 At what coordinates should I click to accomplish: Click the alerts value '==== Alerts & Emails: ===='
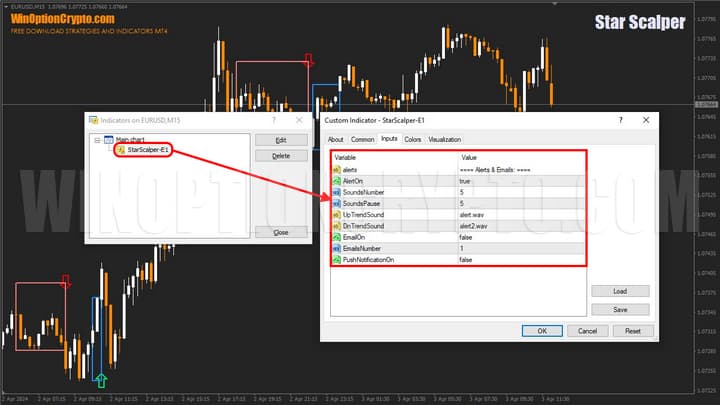tap(495, 170)
